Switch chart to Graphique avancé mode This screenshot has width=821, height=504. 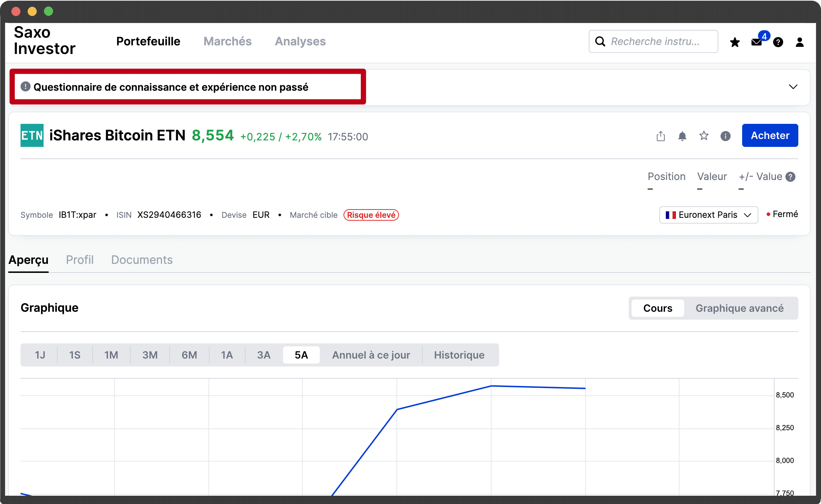(x=739, y=308)
